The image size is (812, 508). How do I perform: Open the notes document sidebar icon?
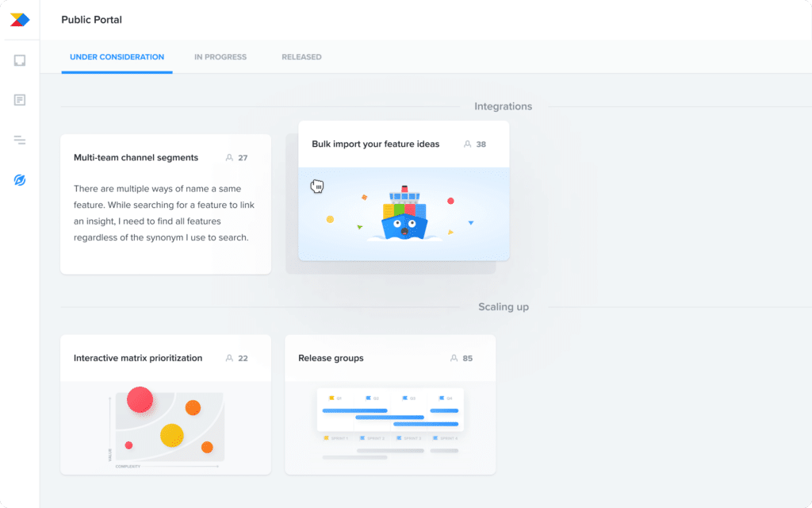[20, 100]
